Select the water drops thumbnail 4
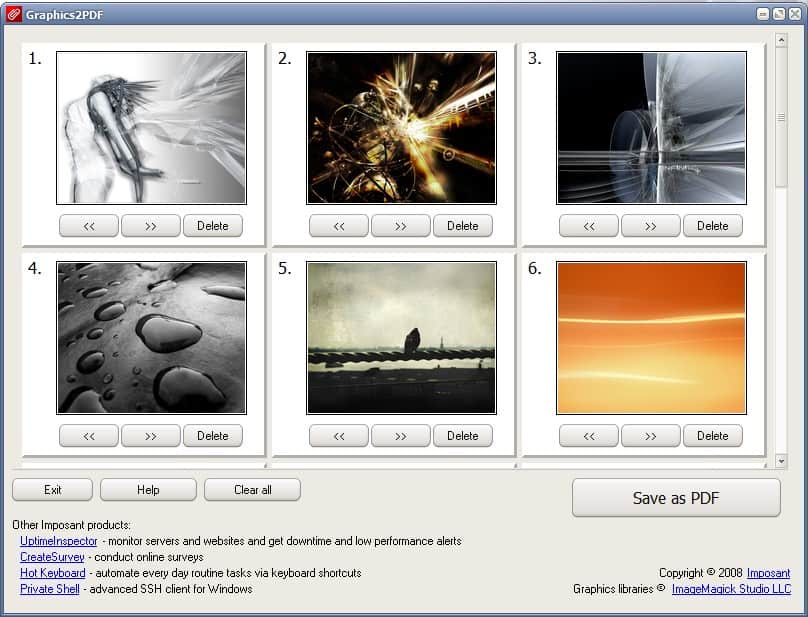 click(x=151, y=338)
